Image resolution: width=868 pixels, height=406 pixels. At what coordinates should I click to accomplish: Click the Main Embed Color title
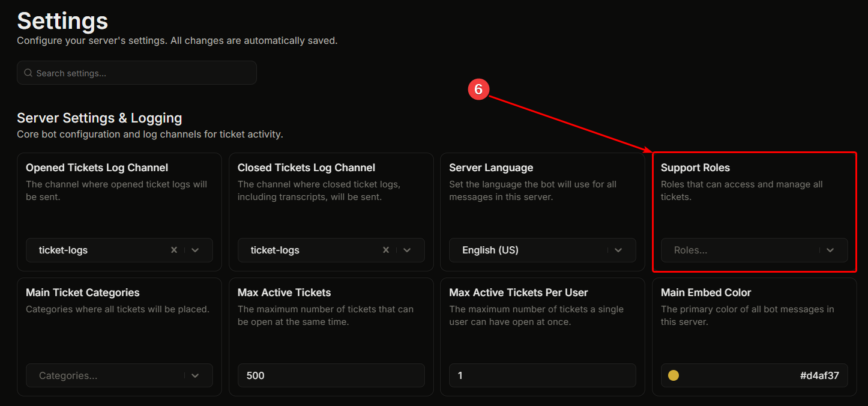point(706,292)
